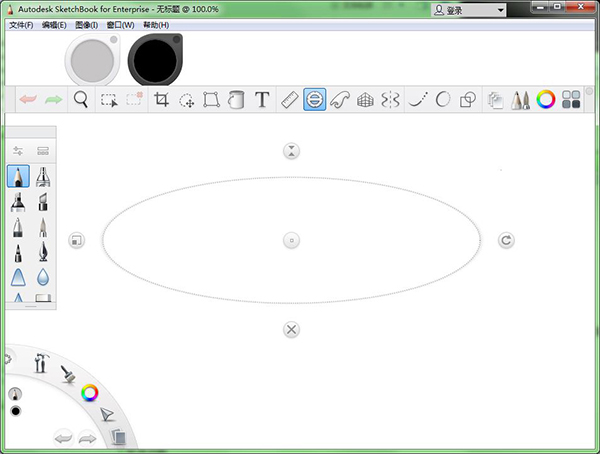Open brush properties sliders icon

[18, 151]
